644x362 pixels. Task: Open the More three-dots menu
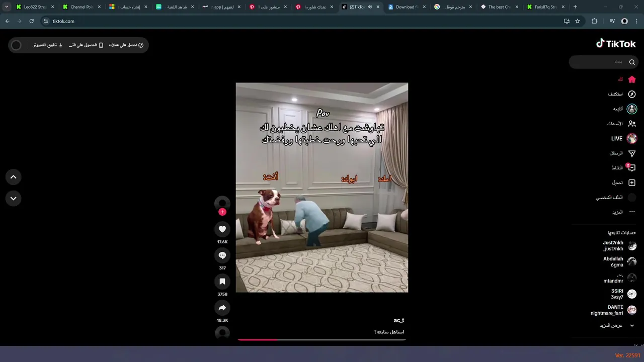[632, 212]
